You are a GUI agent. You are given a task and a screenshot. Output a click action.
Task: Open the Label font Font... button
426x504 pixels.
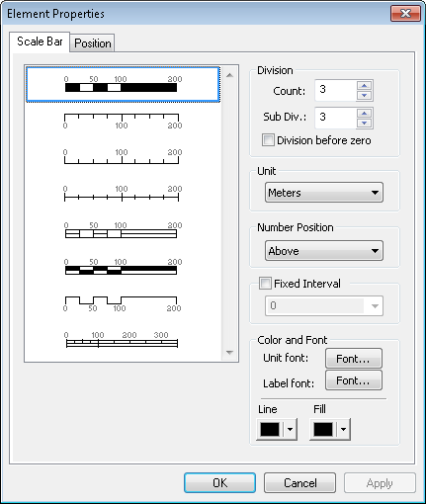(x=354, y=380)
